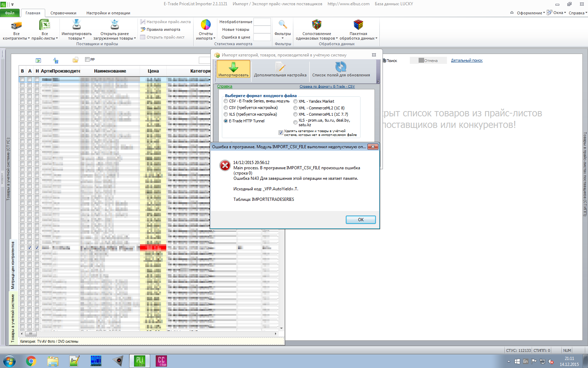Click the PLI E-Trade taskbar icon
This screenshot has width=588, height=368.
click(x=140, y=361)
